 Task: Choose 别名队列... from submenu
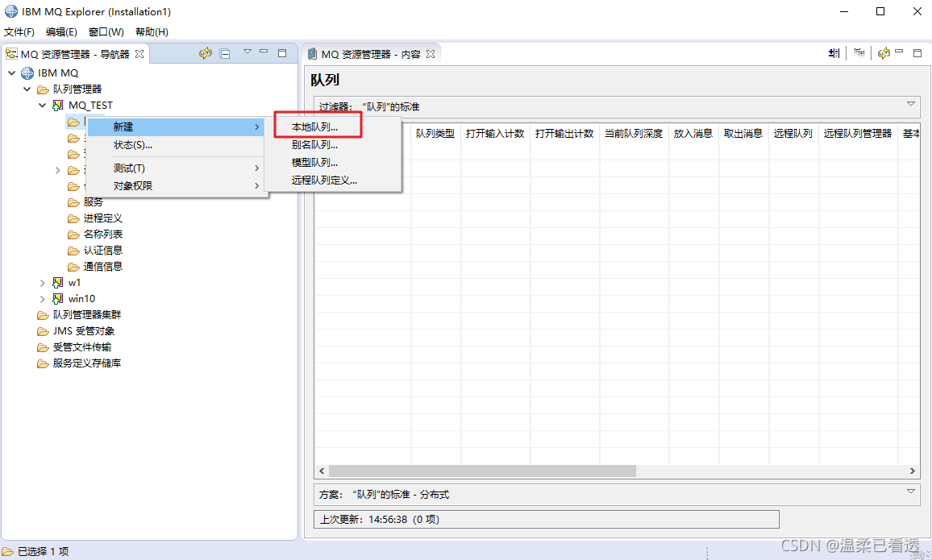coord(333,145)
